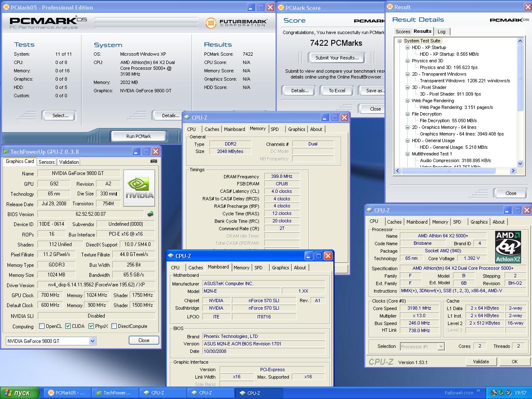Click Close button in Result Details window
The width and height of the screenshot is (532, 399).
511,193
